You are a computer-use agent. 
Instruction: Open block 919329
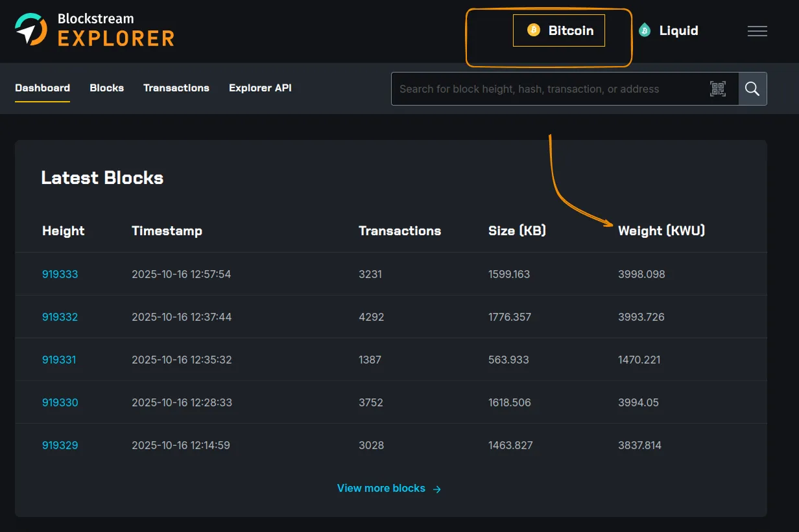click(60, 445)
